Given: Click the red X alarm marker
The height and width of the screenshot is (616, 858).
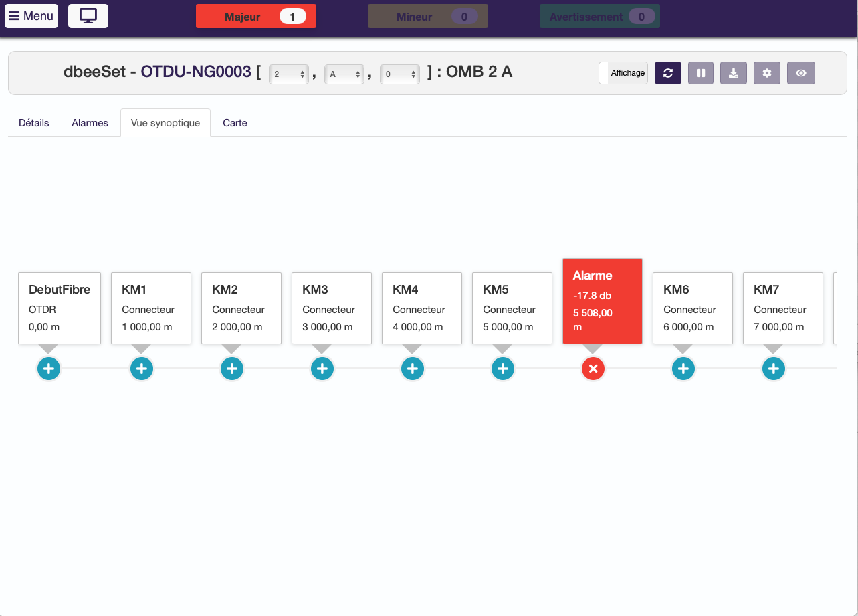Looking at the screenshot, I should click(x=593, y=369).
